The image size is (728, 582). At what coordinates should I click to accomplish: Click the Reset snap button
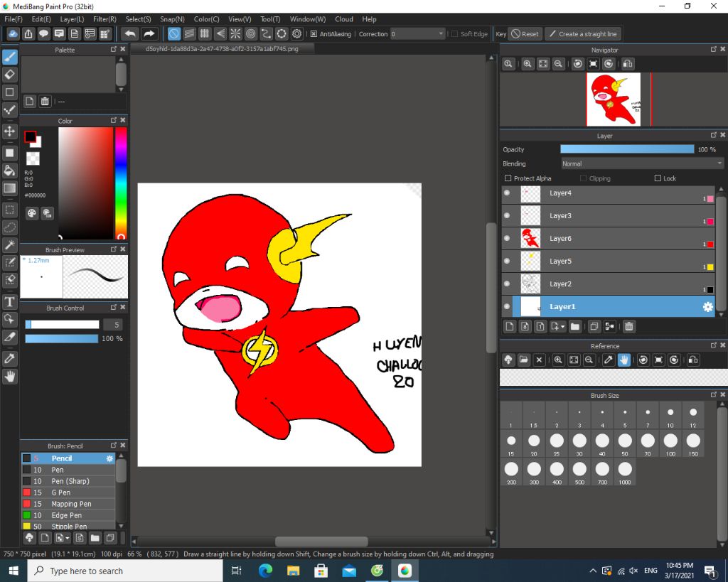pyautogui.click(x=525, y=34)
